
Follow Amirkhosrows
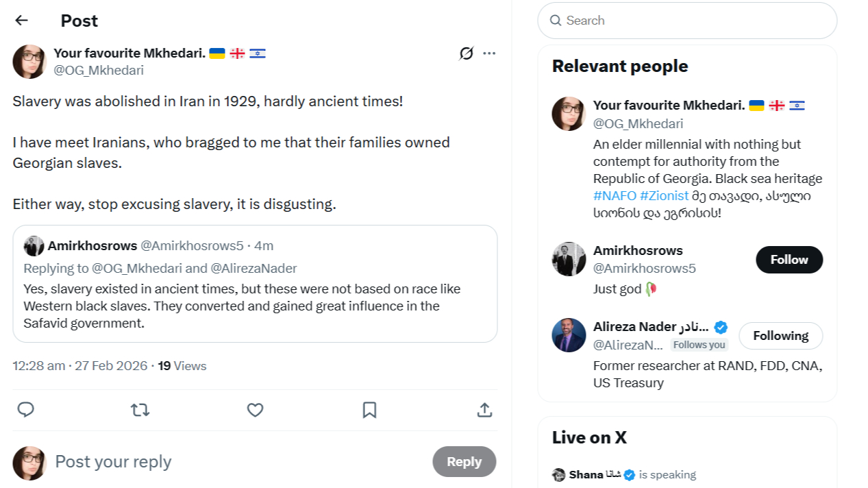789,260
